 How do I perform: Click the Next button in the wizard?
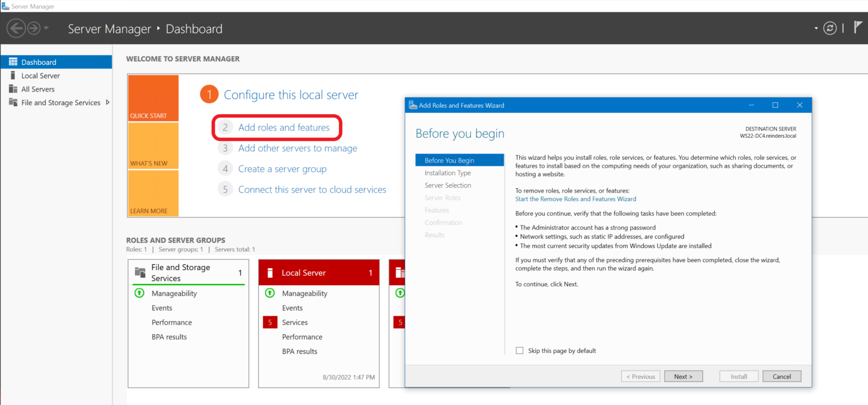point(683,376)
